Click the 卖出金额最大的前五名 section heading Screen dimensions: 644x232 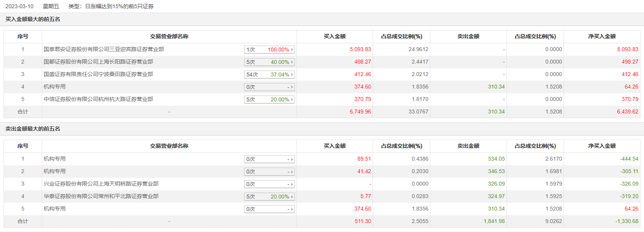33,129
